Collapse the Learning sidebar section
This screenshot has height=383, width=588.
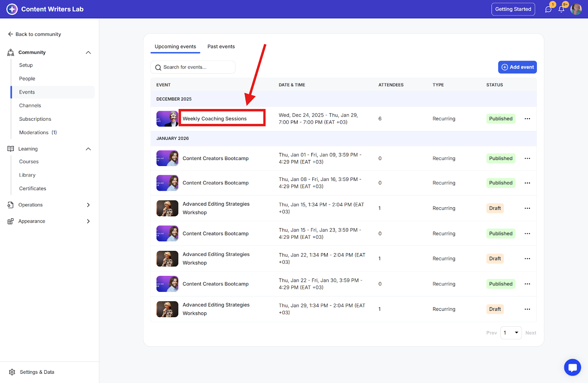[x=88, y=149]
